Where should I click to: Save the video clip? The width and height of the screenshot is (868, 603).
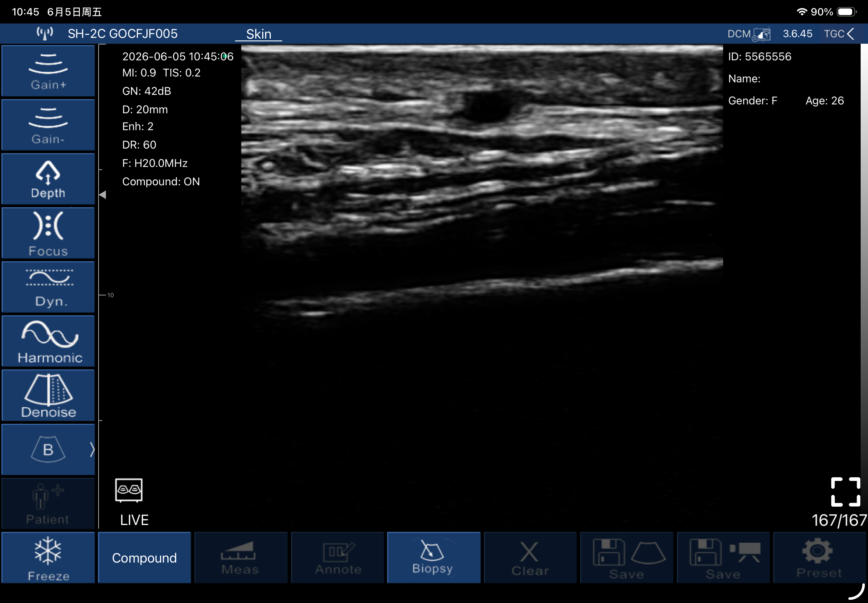point(723,558)
